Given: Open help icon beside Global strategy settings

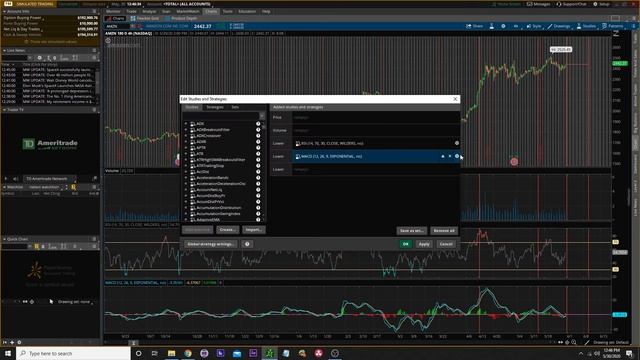Looking at the screenshot, I should (247, 244).
